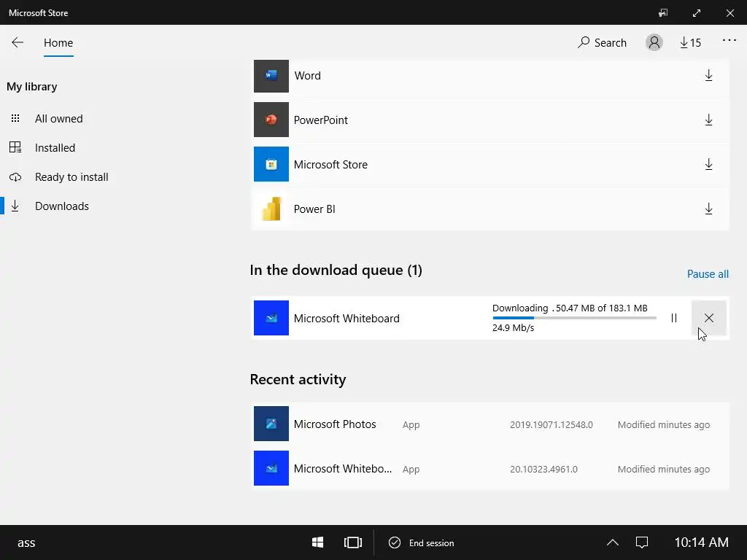Click version 20.10323.4961.0 of Whiteboard
This screenshot has height=560, width=747.
tap(543, 469)
